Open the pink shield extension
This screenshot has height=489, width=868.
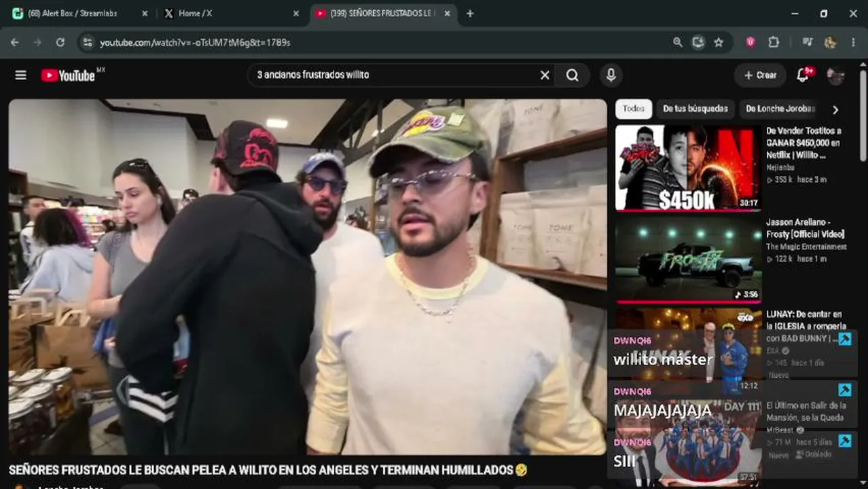[x=751, y=42]
